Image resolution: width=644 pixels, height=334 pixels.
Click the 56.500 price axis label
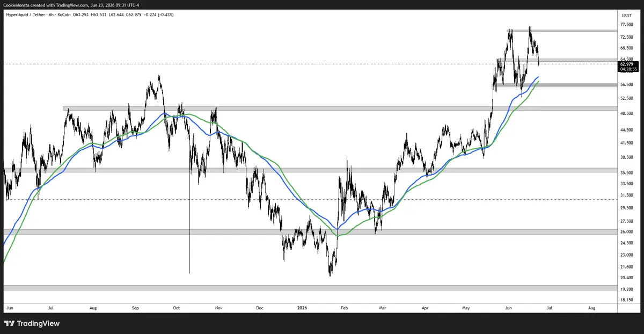[x=626, y=84]
